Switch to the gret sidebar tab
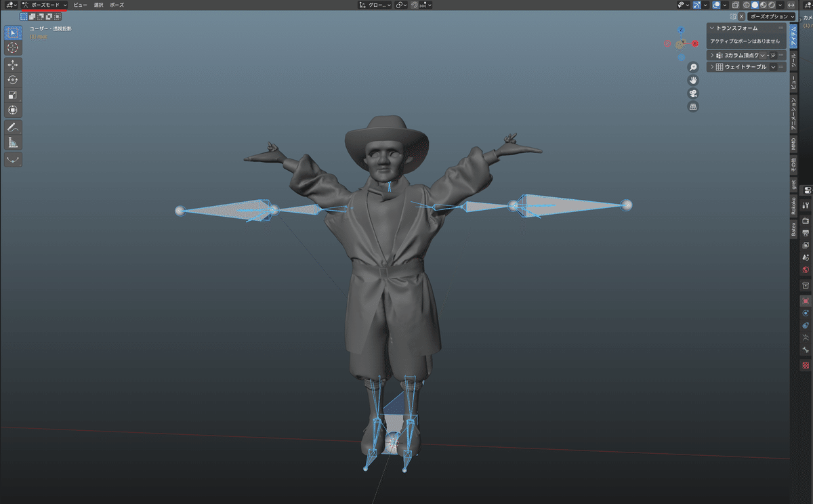813x504 pixels. [x=793, y=184]
